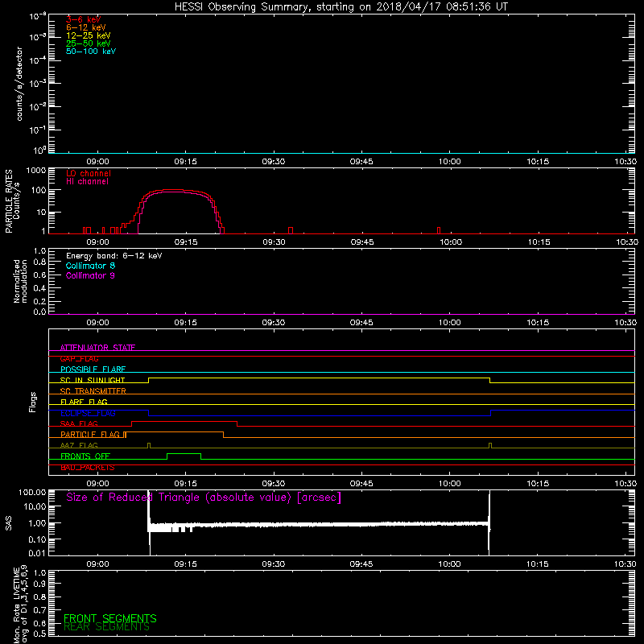Click the Collimator 8 legend label
644x644 pixels.
(90, 266)
